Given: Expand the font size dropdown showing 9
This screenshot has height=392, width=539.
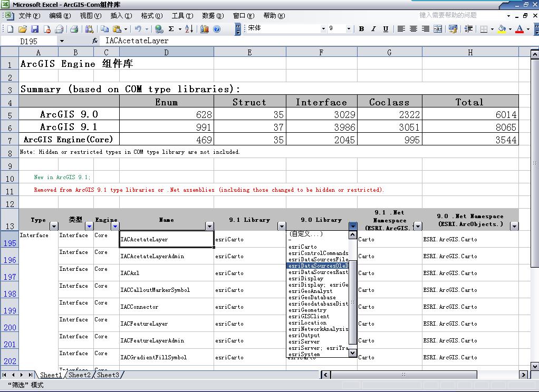Looking at the screenshot, I should point(349,29).
